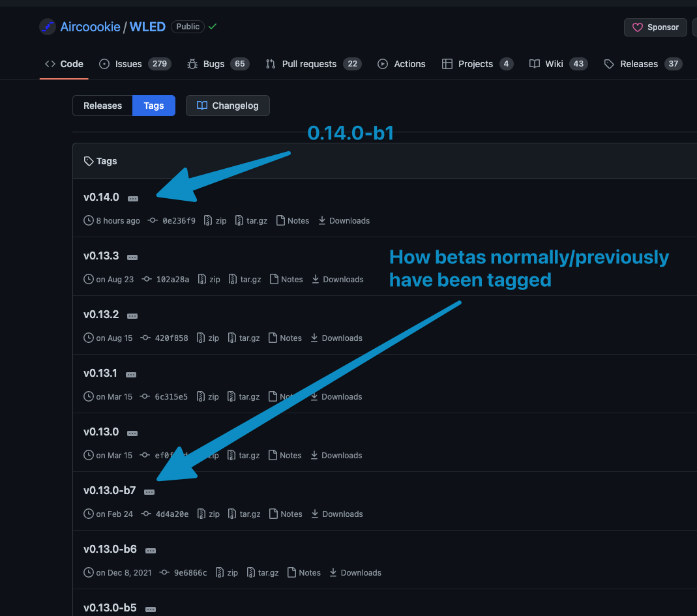Keep Tags view selected
The width and height of the screenshot is (697, 616).
click(154, 105)
